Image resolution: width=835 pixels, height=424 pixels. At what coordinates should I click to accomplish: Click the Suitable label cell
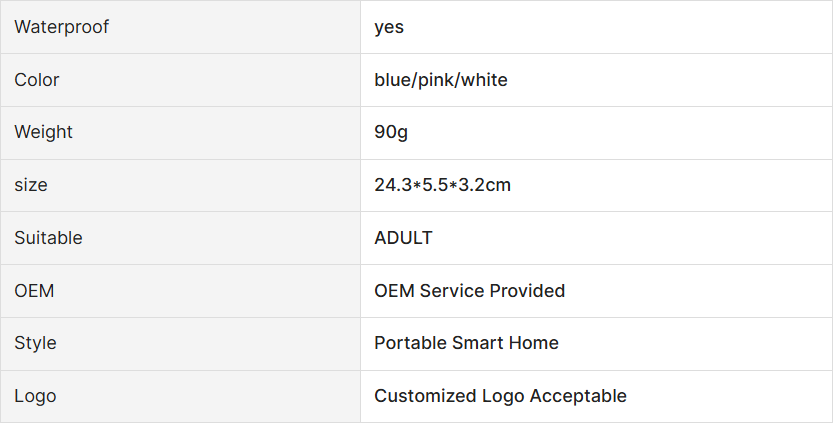coord(181,238)
